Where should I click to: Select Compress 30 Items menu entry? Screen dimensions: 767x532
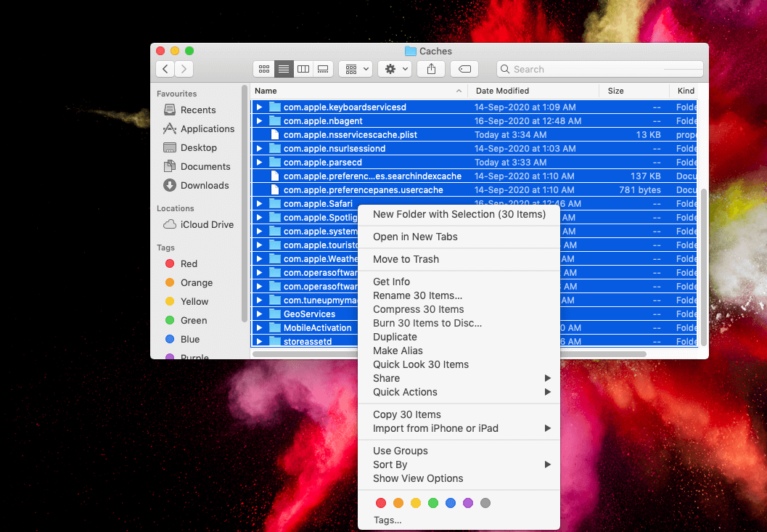tap(418, 309)
